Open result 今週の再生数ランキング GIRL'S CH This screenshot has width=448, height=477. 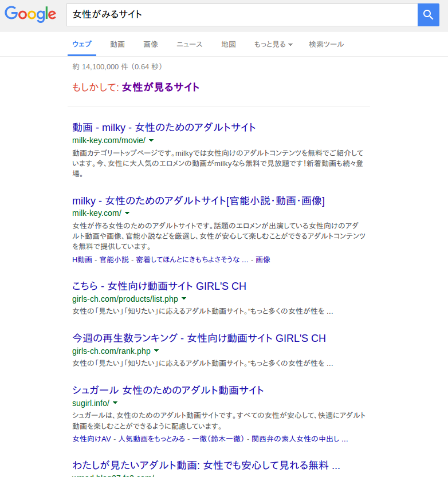click(199, 338)
